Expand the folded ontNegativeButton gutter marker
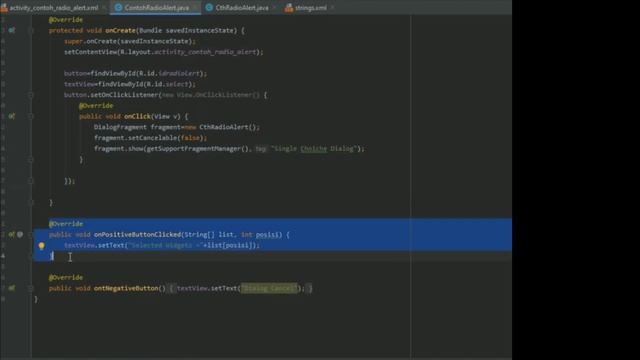Image resolution: width=640 pixels, height=360 pixels. 31,288
